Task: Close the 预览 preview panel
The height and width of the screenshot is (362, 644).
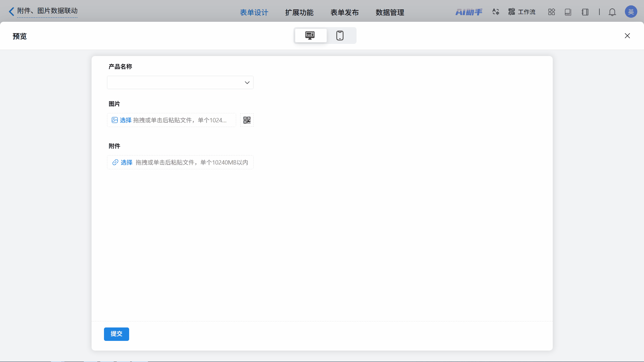Action: click(627, 36)
